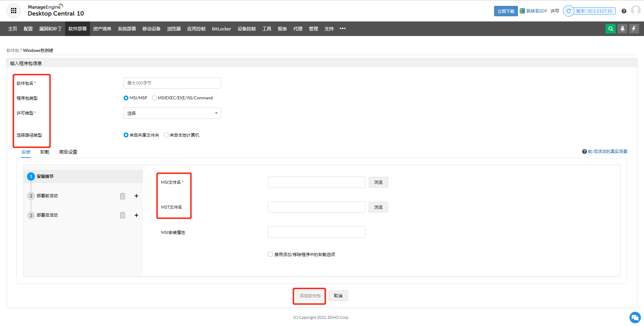Open the 应用控制 menu

click(196, 29)
